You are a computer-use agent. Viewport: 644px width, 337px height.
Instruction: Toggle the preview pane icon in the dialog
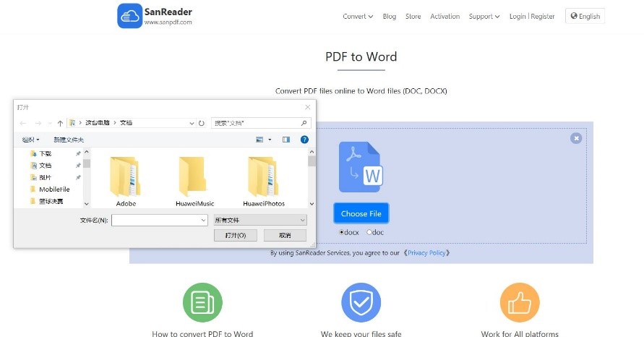[x=285, y=140]
